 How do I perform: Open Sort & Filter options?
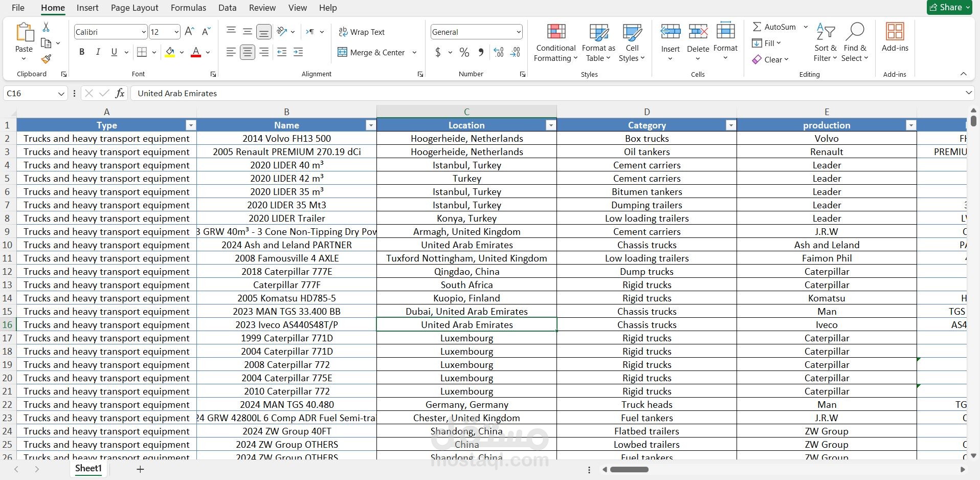[x=826, y=42]
